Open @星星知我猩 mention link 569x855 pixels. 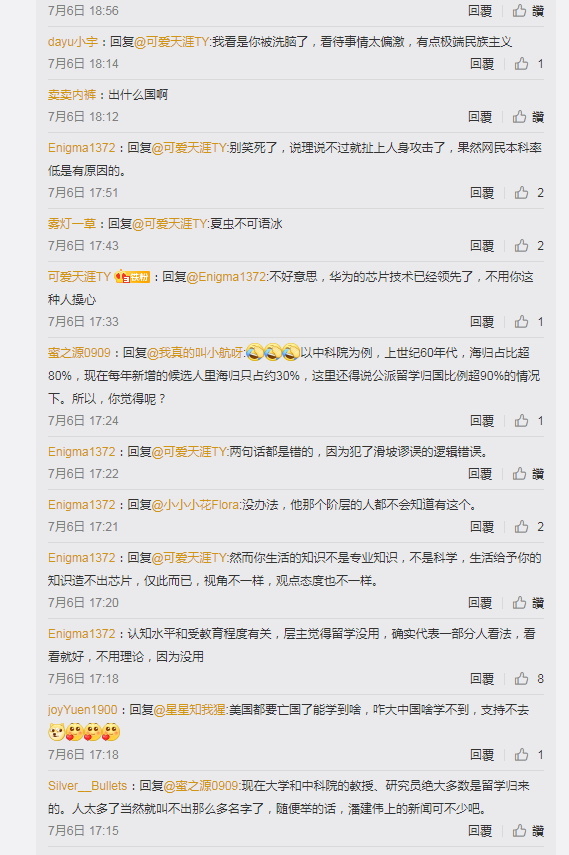coord(190,710)
